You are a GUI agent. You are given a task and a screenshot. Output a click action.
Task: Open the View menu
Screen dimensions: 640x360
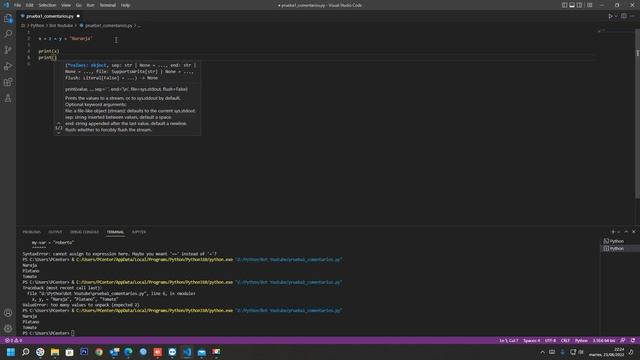point(66,5)
